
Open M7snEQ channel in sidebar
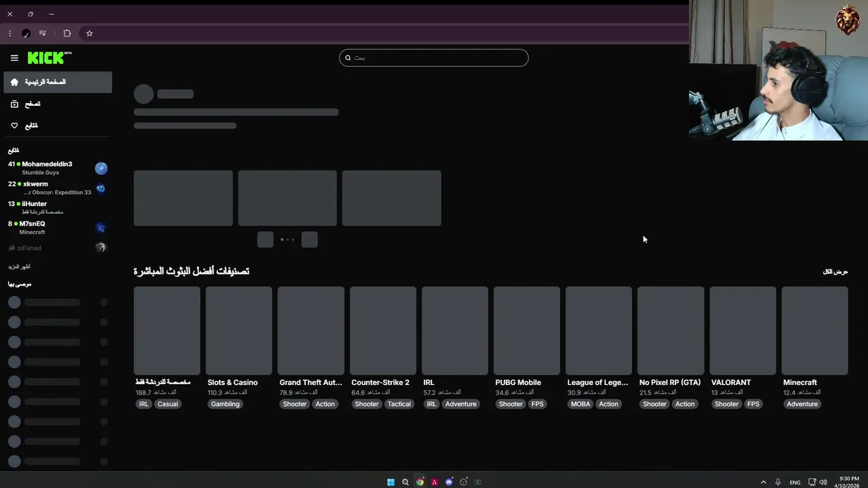pyautogui.click(x=58, y=228)
